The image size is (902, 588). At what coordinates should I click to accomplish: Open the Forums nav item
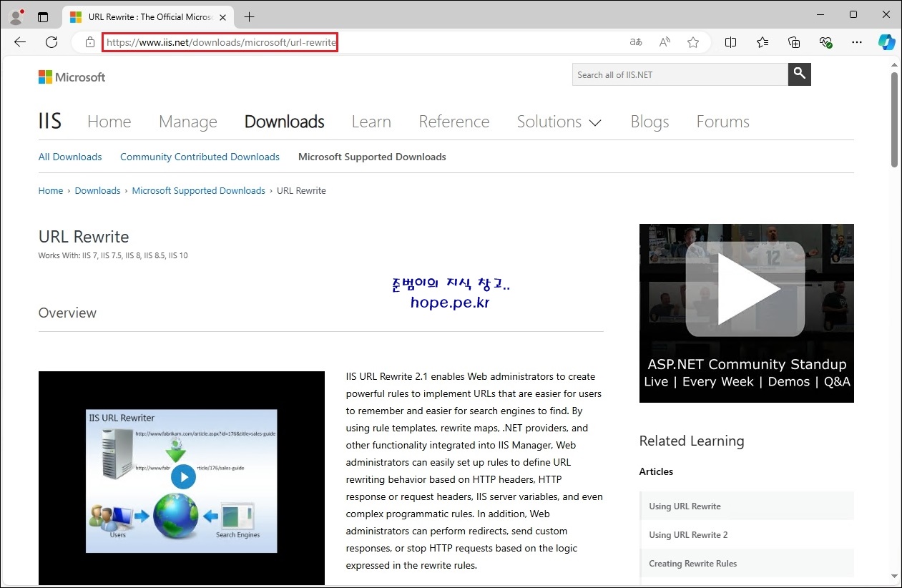[723, 122]
